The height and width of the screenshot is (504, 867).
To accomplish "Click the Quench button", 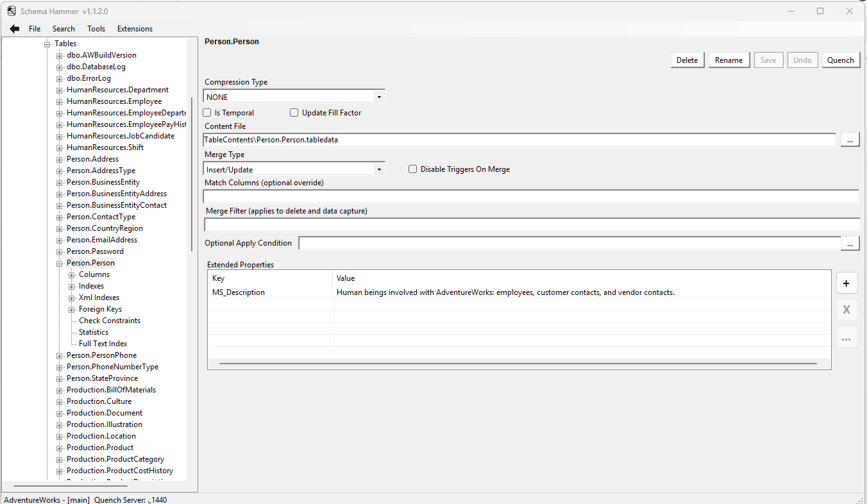I will point(841,60).
